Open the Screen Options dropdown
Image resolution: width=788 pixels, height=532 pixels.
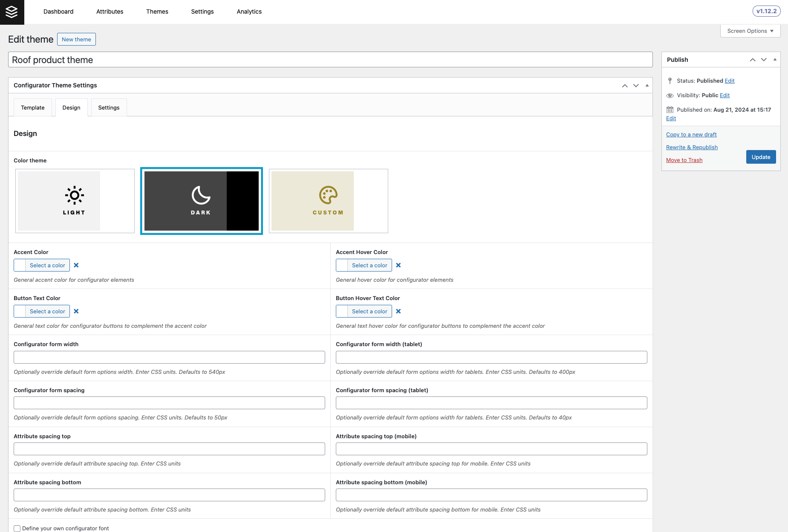(x=750, y=31)
